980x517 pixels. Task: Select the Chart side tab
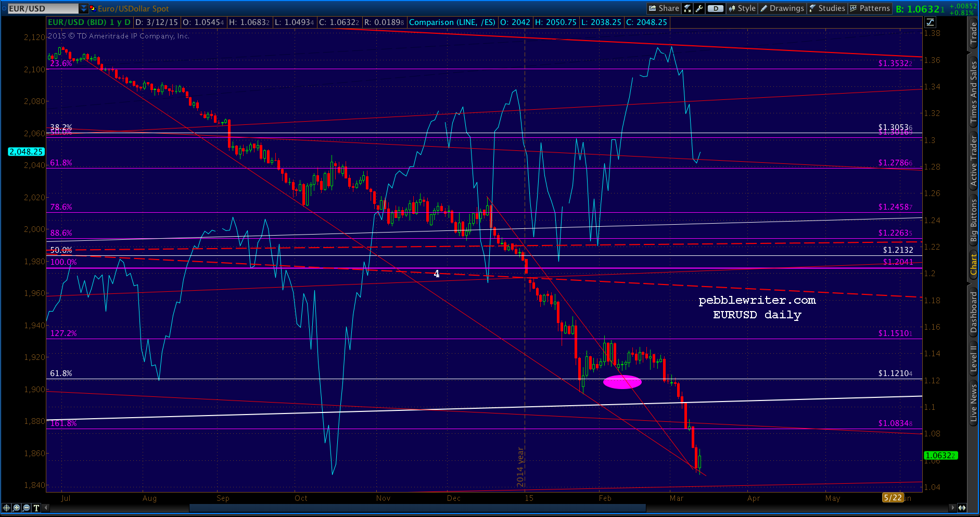[x=973, y=264]
